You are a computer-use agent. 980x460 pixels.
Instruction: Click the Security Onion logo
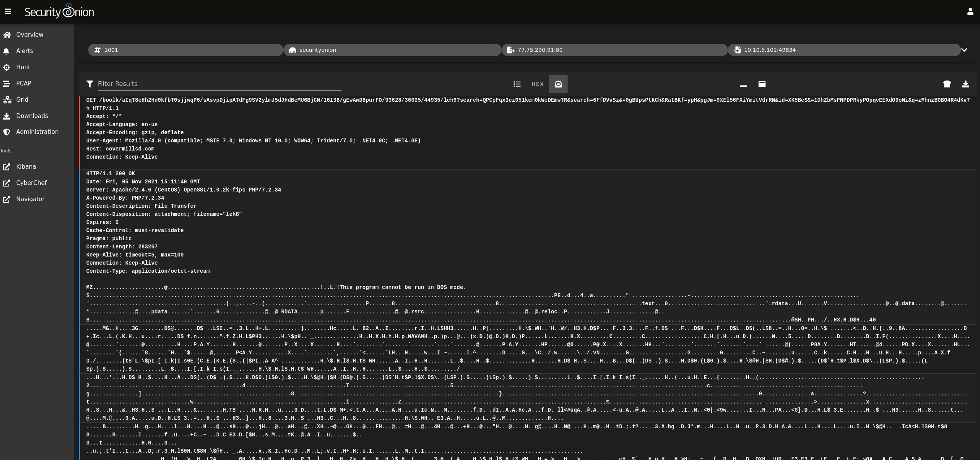tap(59, 11)
